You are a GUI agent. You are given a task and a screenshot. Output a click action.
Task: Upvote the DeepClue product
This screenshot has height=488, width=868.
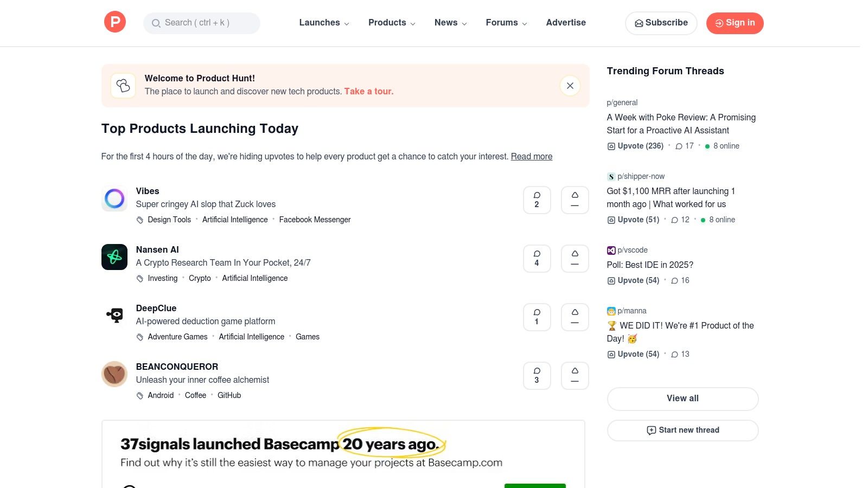(x=575, y=317)
